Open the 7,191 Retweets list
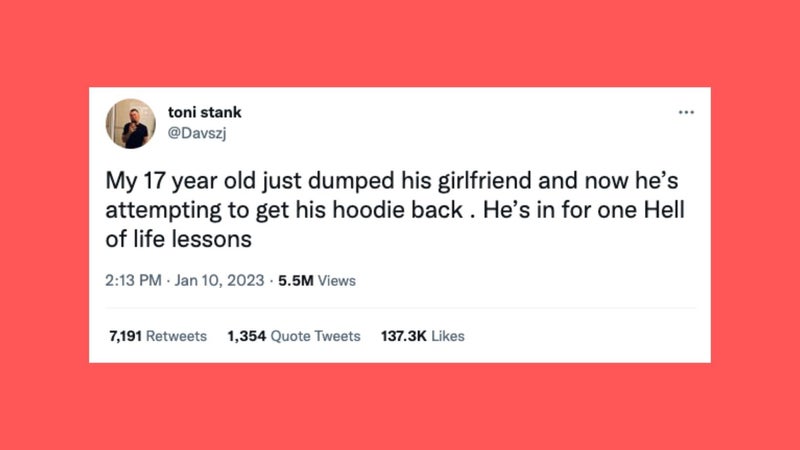Image resolution: width=800 pixels, height=450 pixels. [158, 336]
